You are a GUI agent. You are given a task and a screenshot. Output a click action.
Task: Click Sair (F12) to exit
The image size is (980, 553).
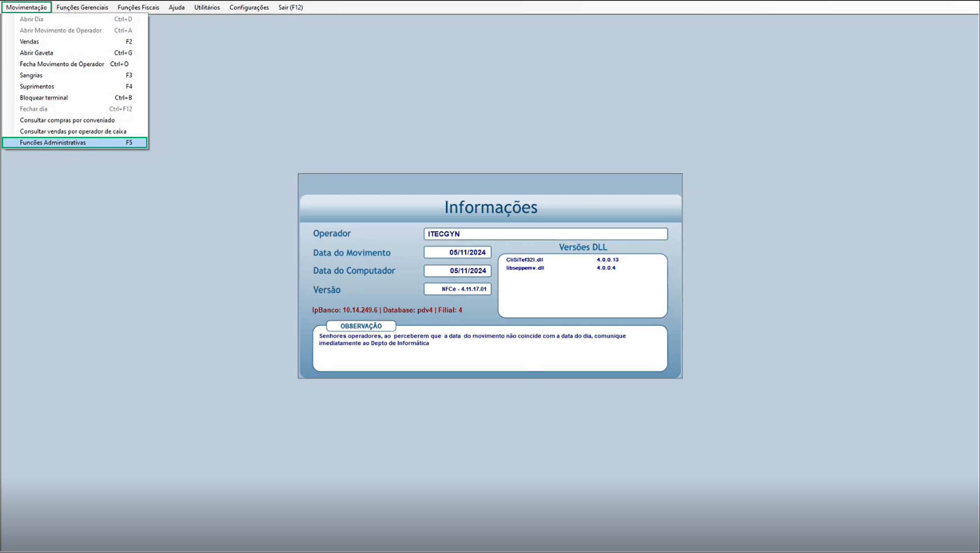290,7
